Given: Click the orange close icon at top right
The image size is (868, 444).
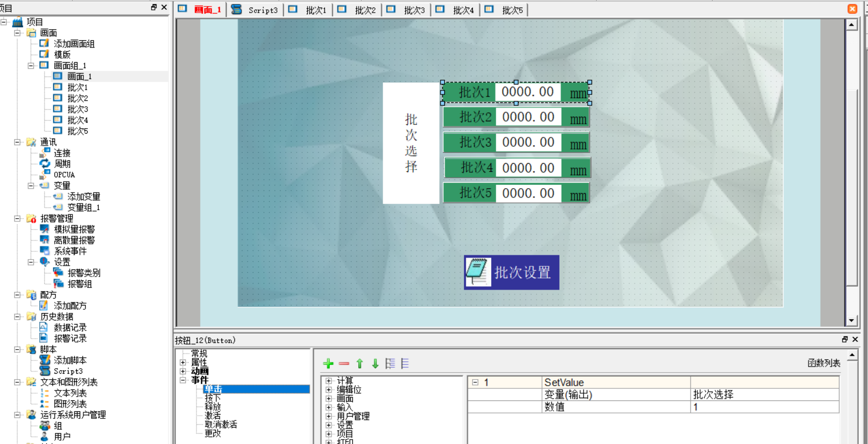Looking at the screenshot, I should (x=853, y=9).
